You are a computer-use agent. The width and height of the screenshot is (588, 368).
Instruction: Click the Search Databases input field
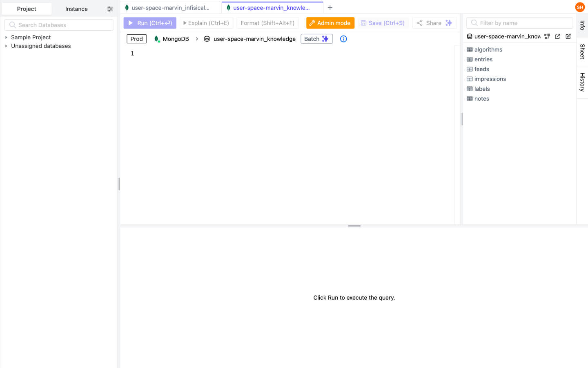58,25
